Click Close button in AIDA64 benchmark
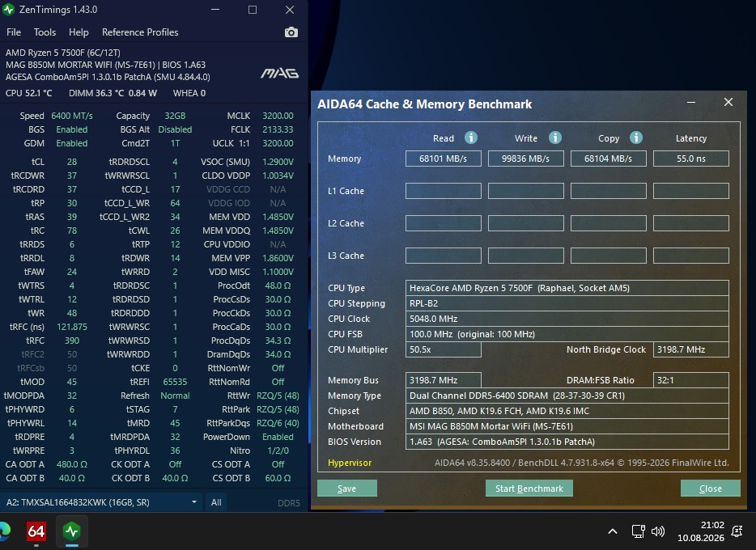 (x=710, y=489)
